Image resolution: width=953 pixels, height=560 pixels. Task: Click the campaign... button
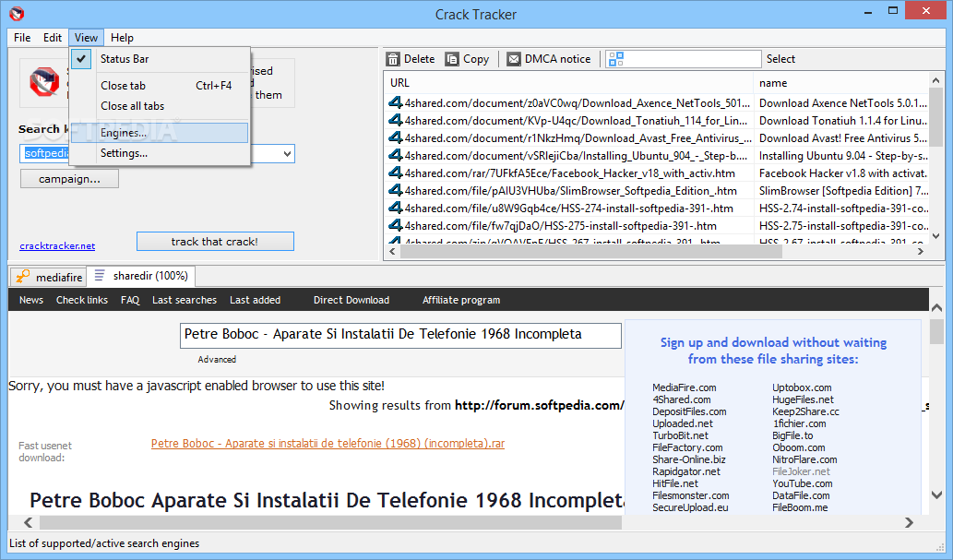click(69, 179)
